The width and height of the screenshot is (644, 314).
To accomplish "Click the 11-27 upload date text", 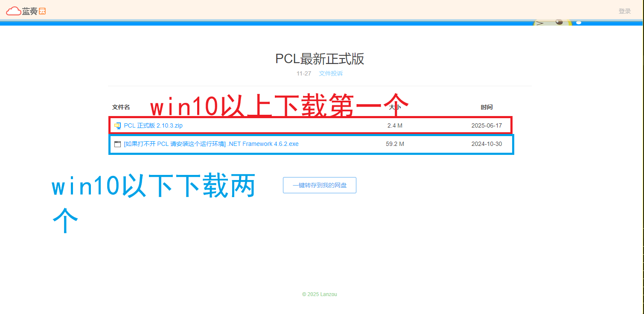I will 303,73.
